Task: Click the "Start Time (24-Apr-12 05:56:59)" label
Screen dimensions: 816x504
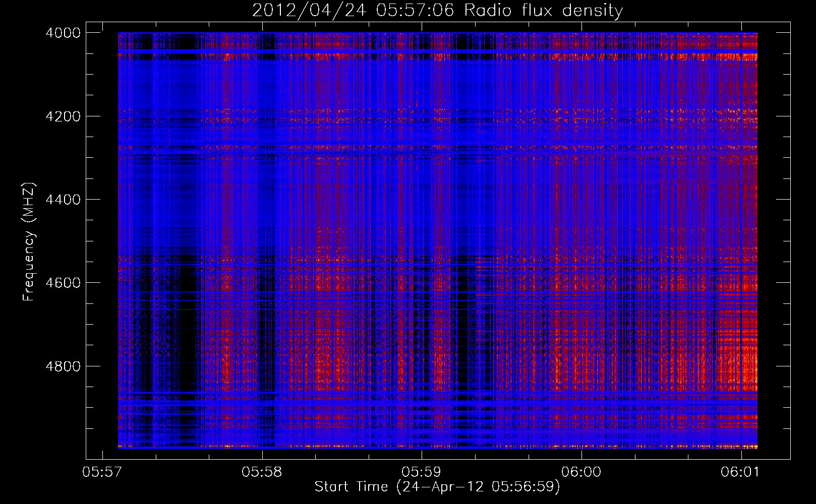Action: point(437,487)
